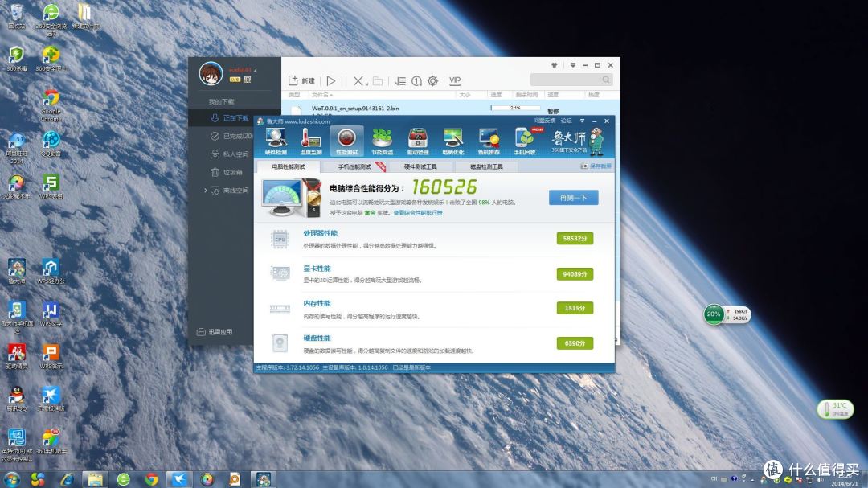
Task: Click the 31°C CPU temperature widget
Action: tap(835, 409)
